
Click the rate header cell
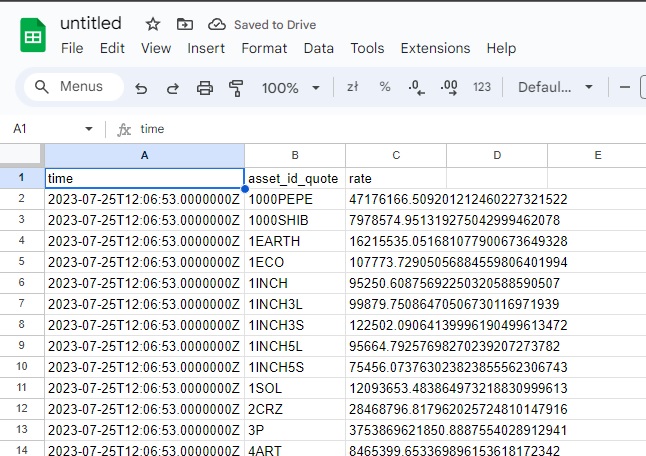(x=396, y=178)
